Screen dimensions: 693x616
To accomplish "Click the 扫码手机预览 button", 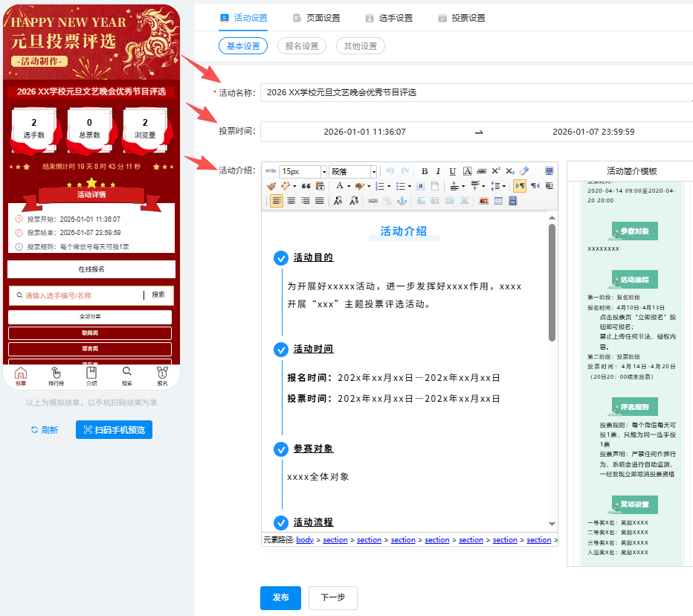I will click(114, 430).
